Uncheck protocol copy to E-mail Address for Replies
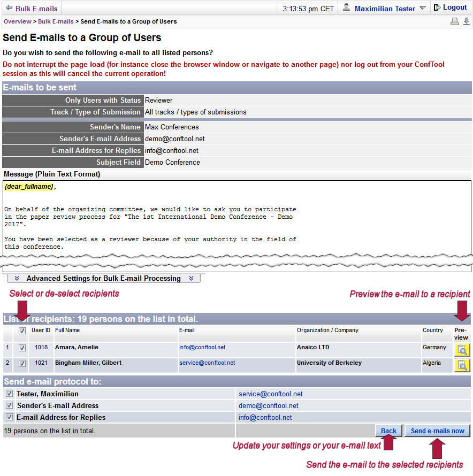This screenshot has width=473, height=476. 9,417
